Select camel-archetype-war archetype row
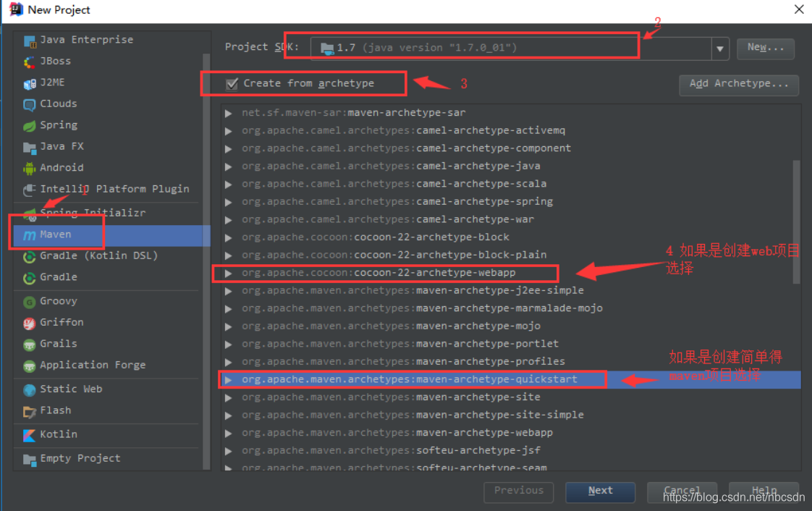Screen dimensions: 812x511 point(511,219)
